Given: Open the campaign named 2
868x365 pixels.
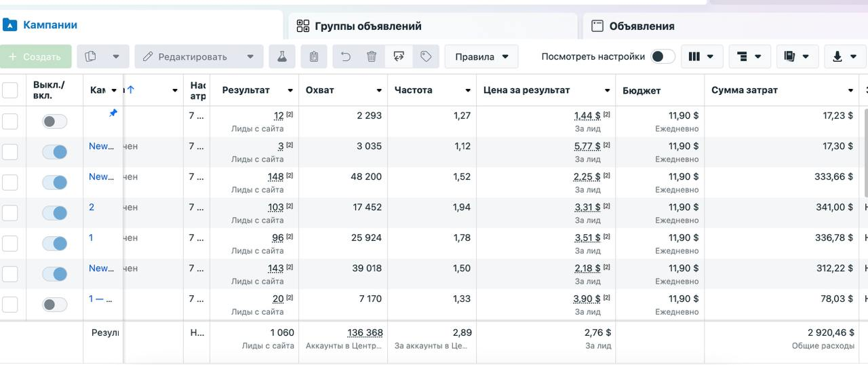Looking at the screenshot, I should click(92, 207).
